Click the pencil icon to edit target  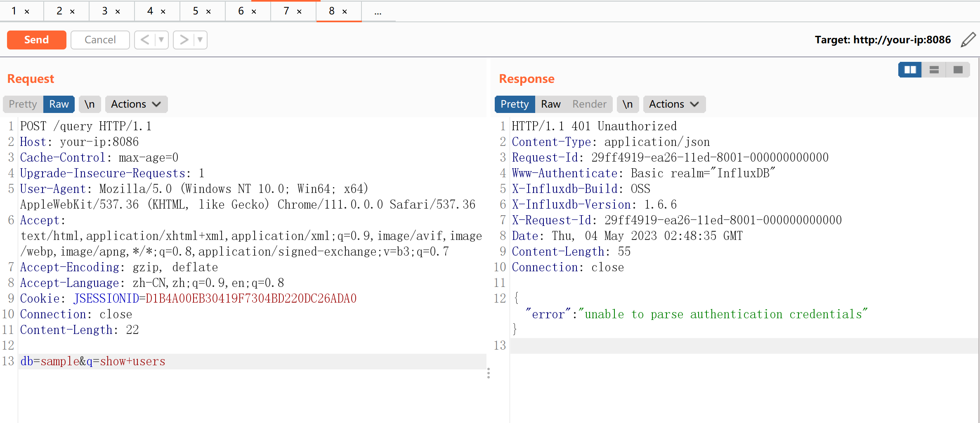(968, 40)
